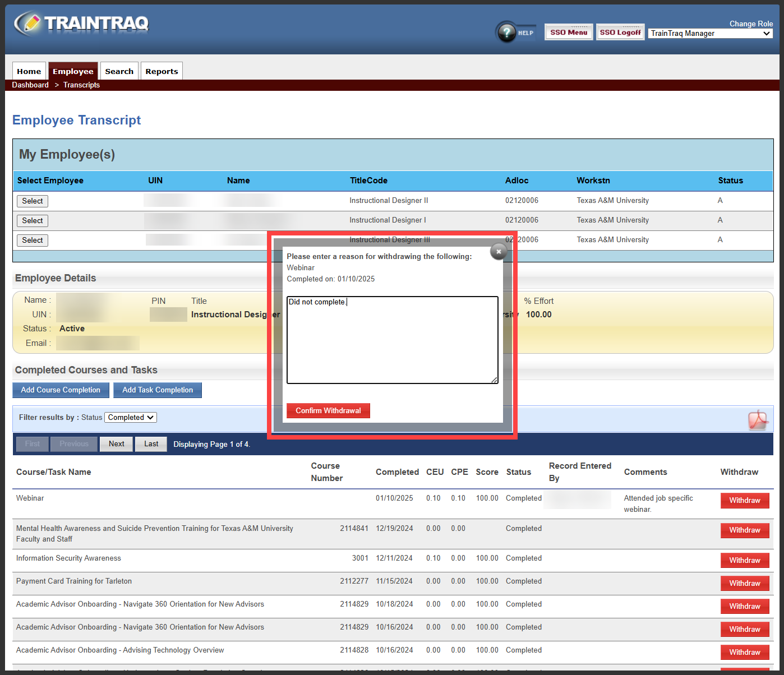The image size is (784, 675).
Task: Switch to the Reports tab
Action: tap(162, 71)
